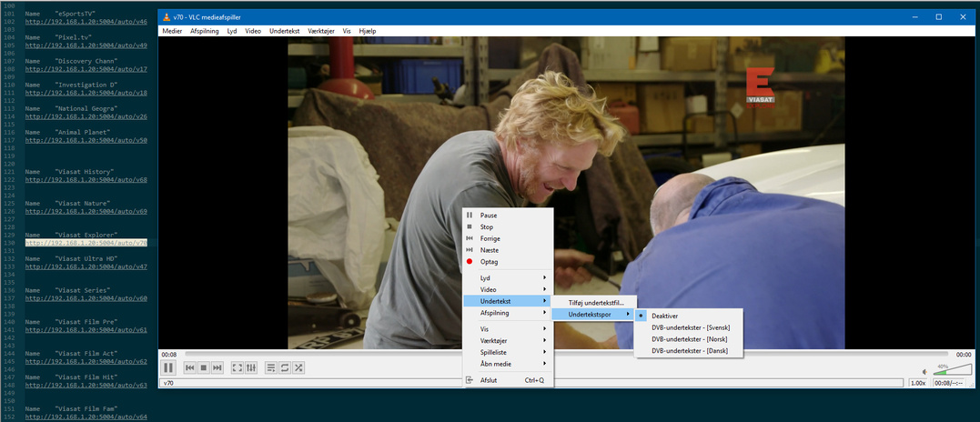
Task: Minimize the VLC window
Action: tap(914, 17)
